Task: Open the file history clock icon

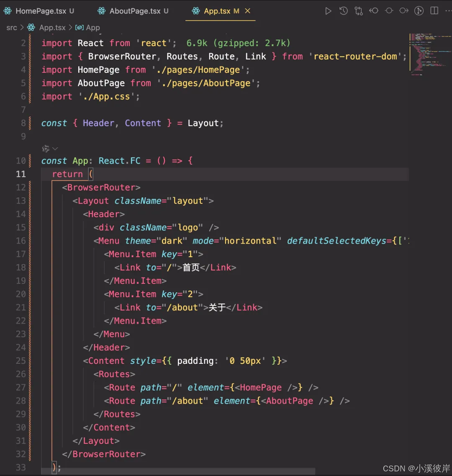Action: [343, 11]
